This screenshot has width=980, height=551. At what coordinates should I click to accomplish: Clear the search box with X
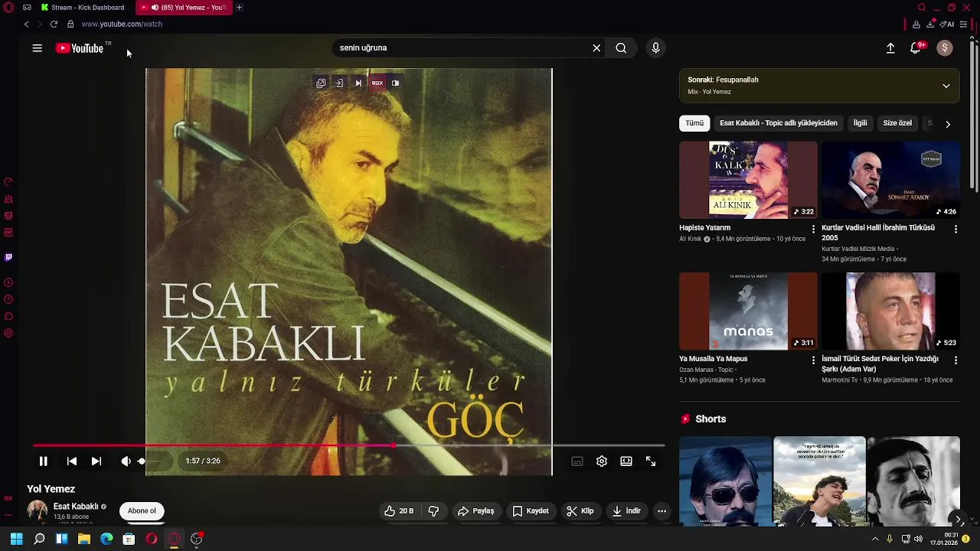pos(596,48)
